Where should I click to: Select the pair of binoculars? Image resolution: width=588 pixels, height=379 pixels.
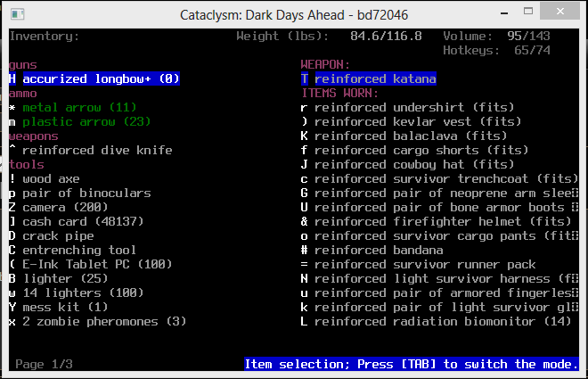tap(80, 194)
